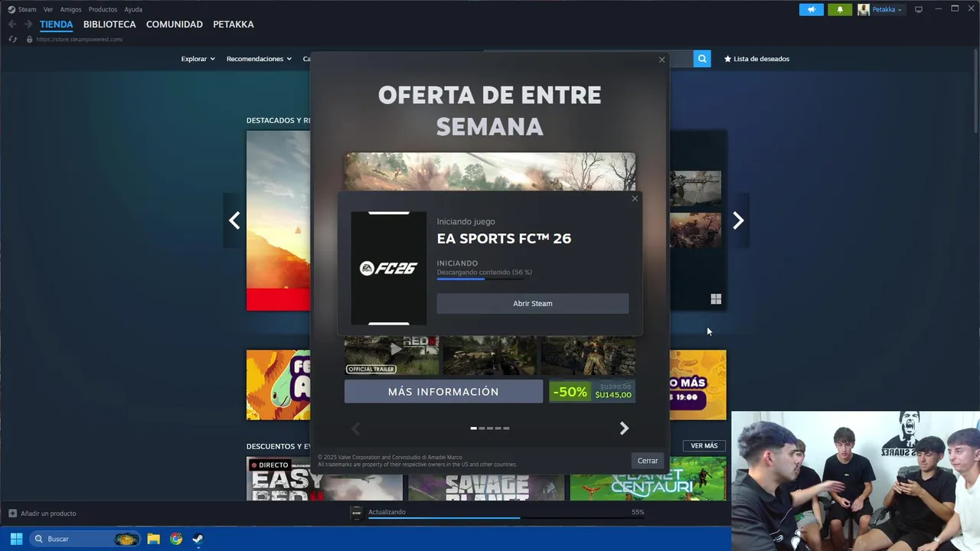Open the green notifications bell
This screenshot has width=980, height=551.
(x=840, y=9)
